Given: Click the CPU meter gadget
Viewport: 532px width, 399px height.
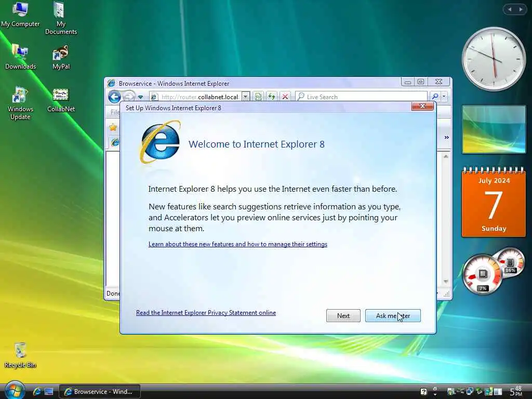Looking at the screenshot, I should (x=483, y=274).
